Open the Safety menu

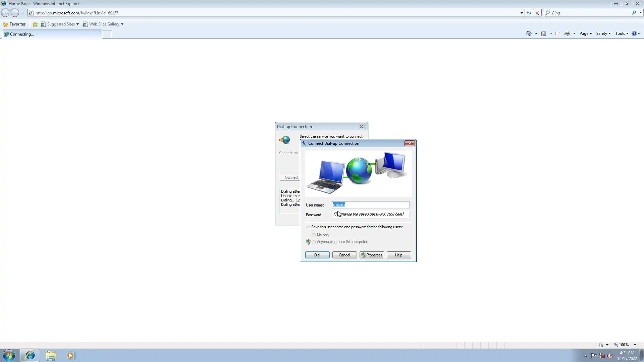(x=603, y=34)
